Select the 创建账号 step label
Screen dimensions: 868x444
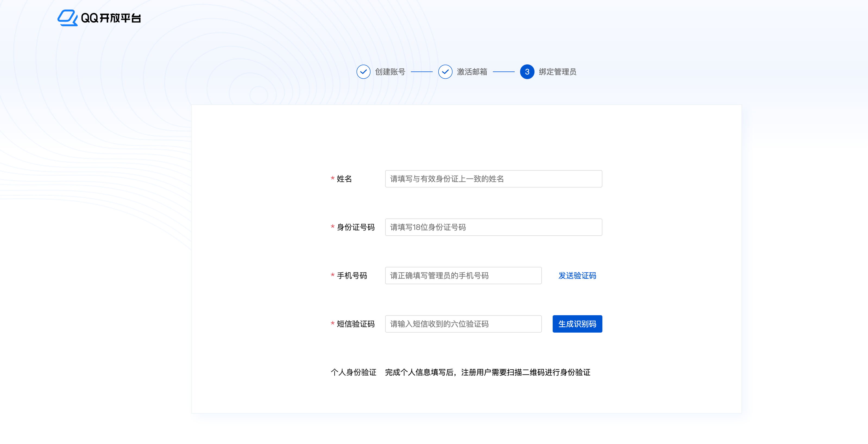click(389, 72)
